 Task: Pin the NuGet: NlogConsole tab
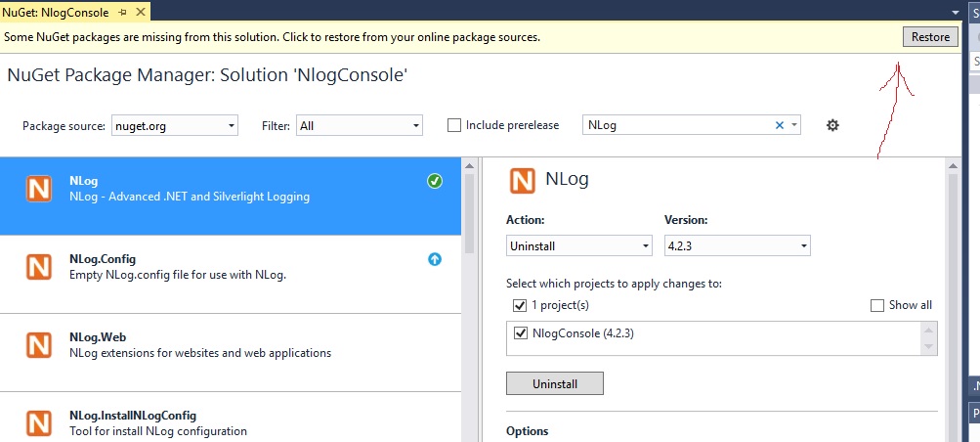point(122,13)
